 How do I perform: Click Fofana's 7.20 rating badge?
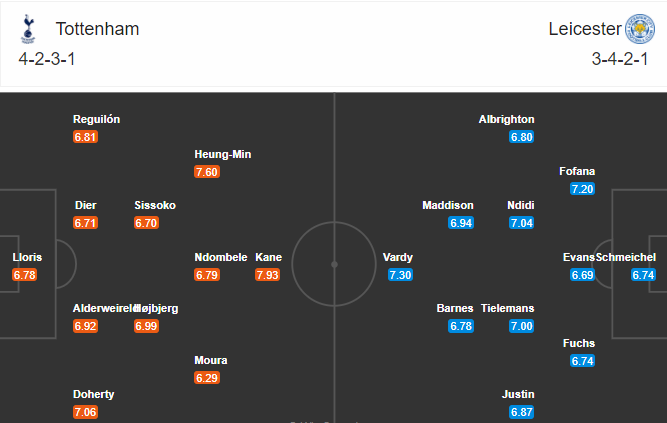pyautogui.click(x=582, y=189)
